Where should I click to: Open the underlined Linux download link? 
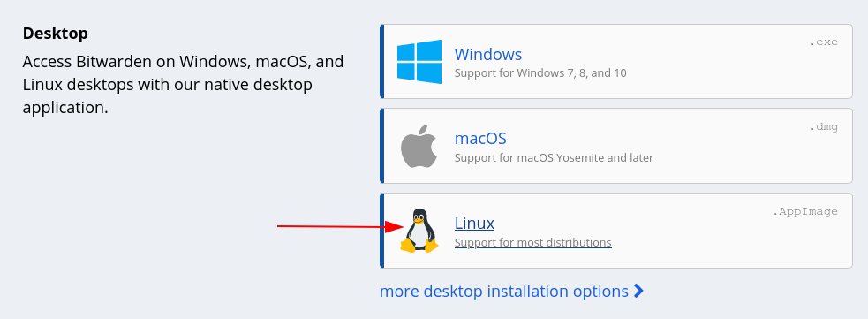pyautogui.click(x=474, y=223)
